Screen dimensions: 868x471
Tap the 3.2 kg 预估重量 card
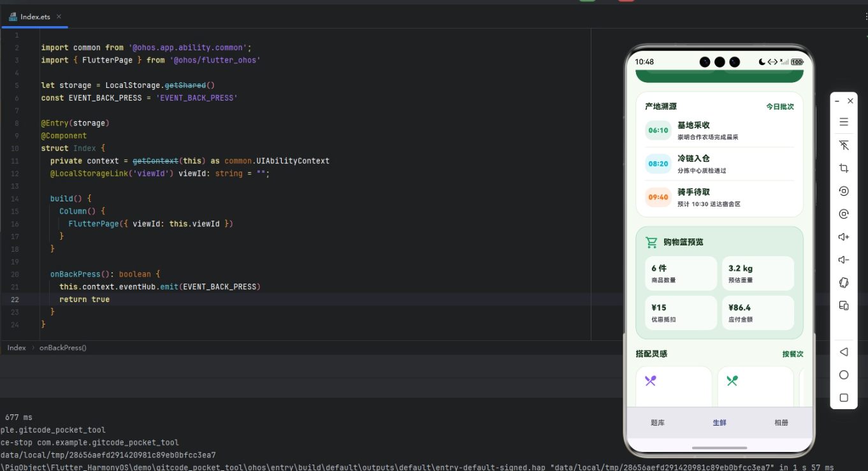758,273
